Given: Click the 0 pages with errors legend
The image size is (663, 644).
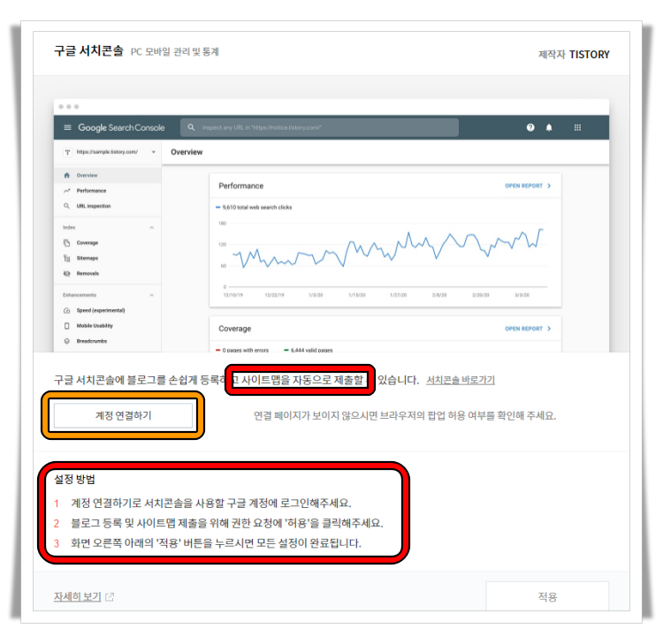Looking at the screenshot, I should [x=242, y=350].
